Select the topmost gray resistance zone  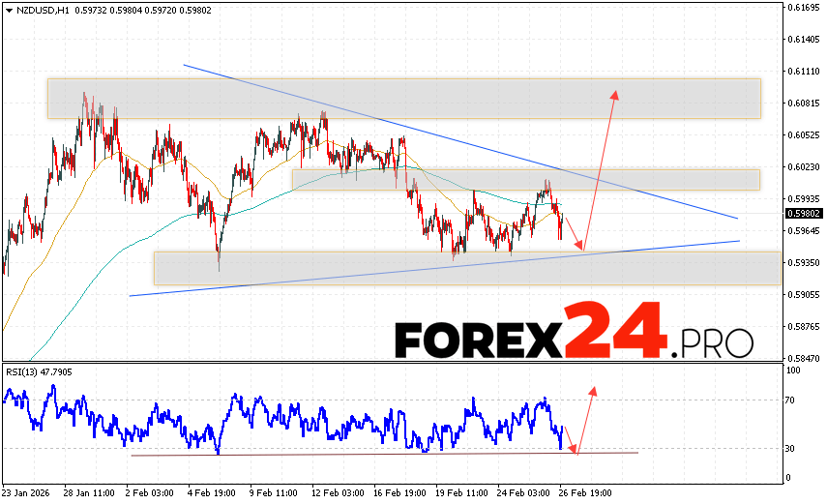click(x=403, y=99)
